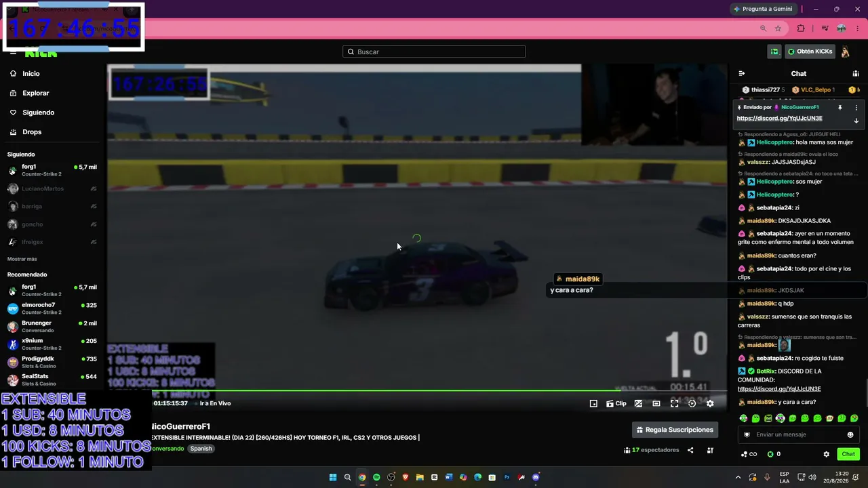Viewport: 868px width, 488px height.
Task: Open the Explorar section
Action: point(30,93)
